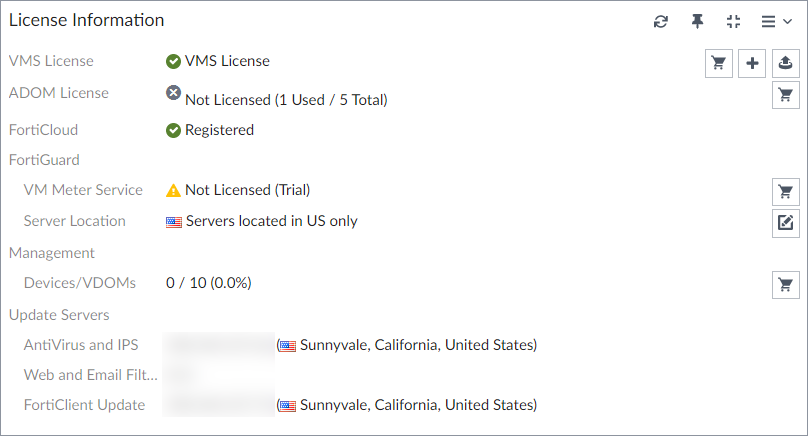808x436 pixels.
Task: Buy VM Meter Service via cart icon
Action: (786, 191)
